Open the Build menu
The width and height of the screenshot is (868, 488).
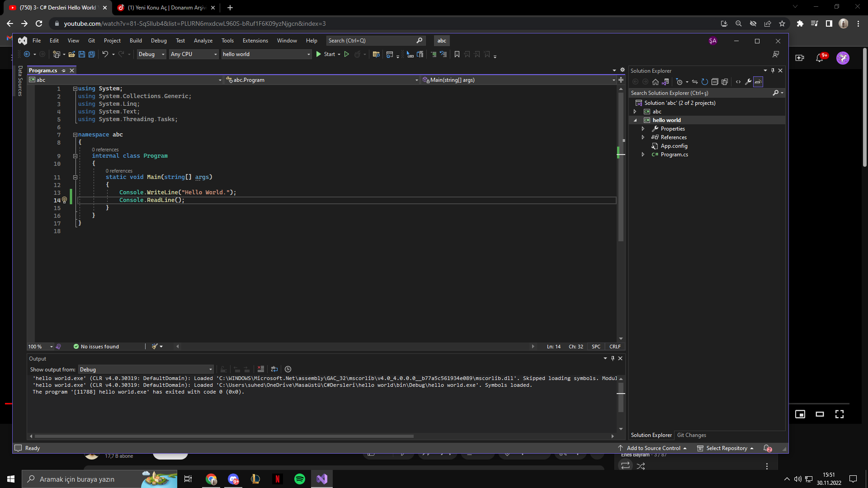(136, 41)
